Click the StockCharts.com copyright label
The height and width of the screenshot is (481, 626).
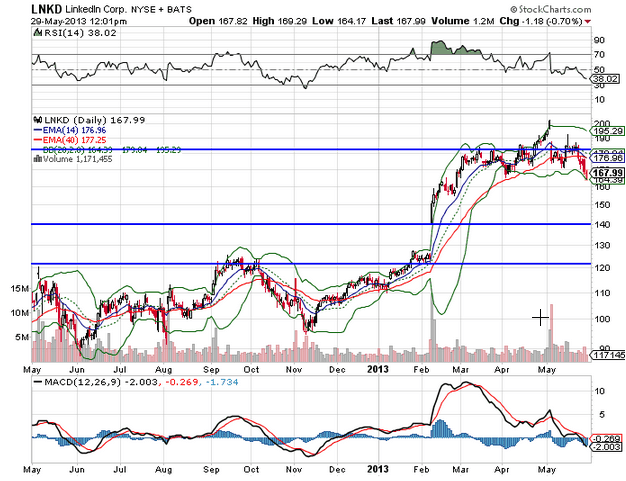[551, 9]
